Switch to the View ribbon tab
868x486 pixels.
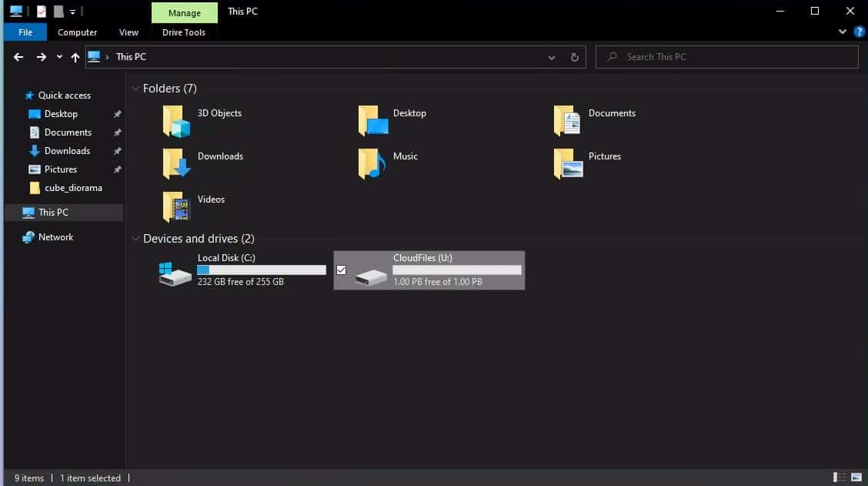click(129, 32)
